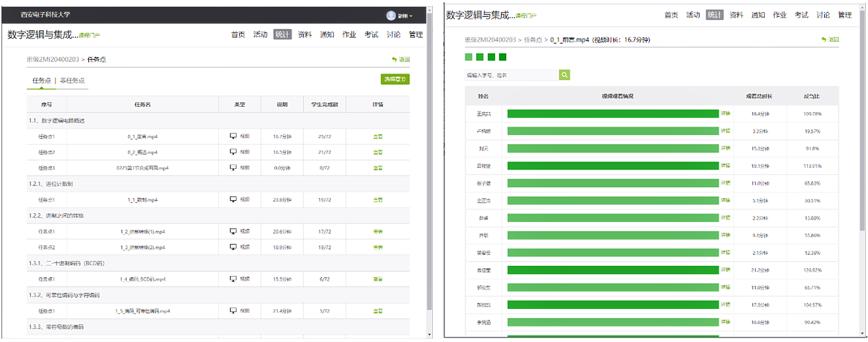Click the 学生完成数 column header

[x=324, y=105]
